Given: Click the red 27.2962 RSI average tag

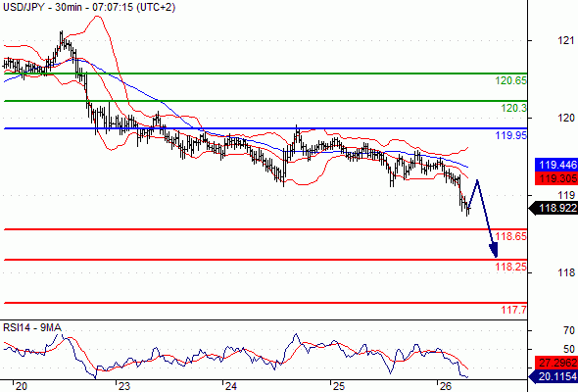Looking at the screenshot, I should coord(556,363).
